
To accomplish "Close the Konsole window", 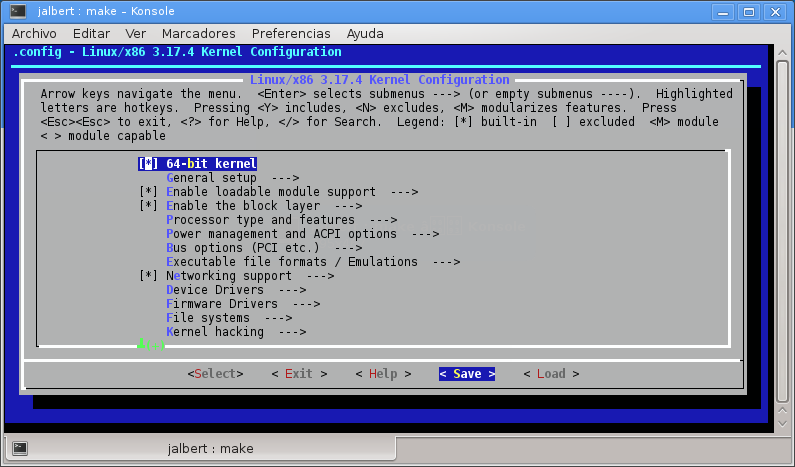I will 777,11.
